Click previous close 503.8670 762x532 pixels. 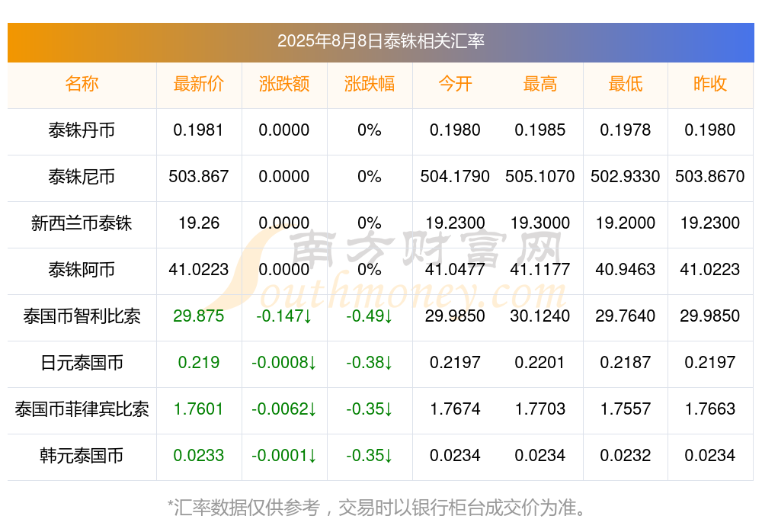(710, 177)
